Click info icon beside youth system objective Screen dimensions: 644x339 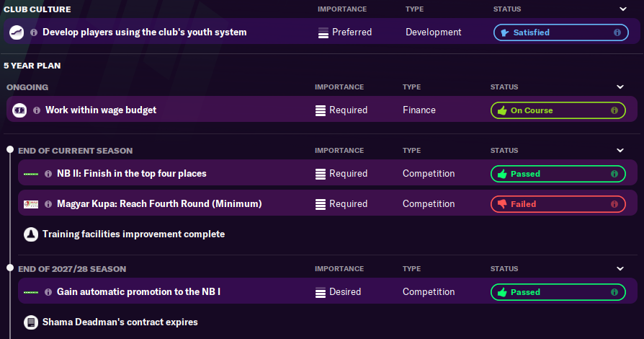point(33,32)
